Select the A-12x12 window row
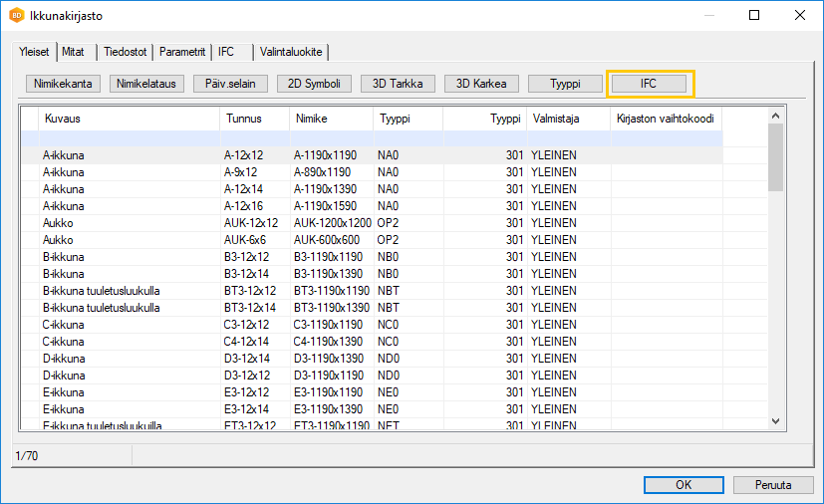The image size is (824, 504). [243, 156]
